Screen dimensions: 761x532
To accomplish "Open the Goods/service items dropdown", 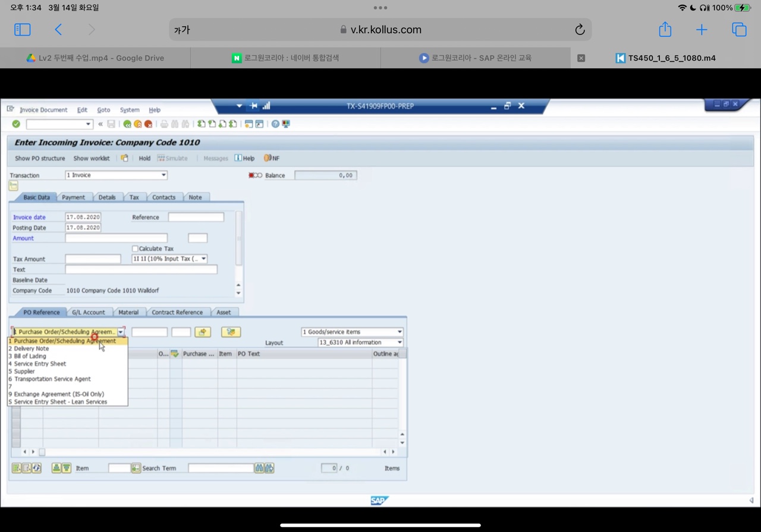I will click(x=352, y=332).
